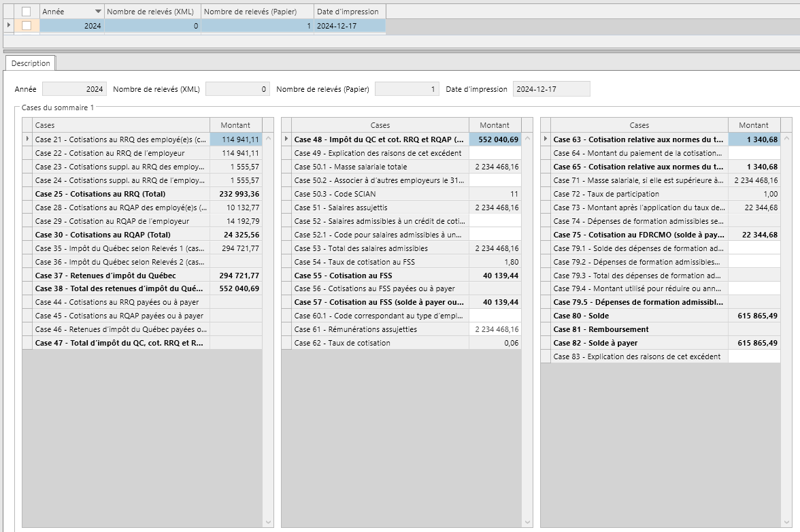Click the Montant header above the Case 48 amount
800x532 pixels.
click(x=495, y=125)
